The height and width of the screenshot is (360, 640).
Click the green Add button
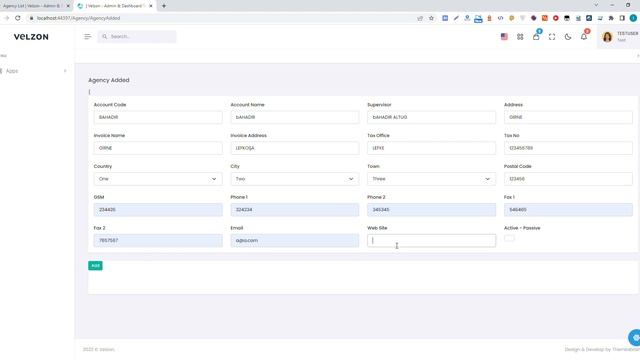coord(95,266)
